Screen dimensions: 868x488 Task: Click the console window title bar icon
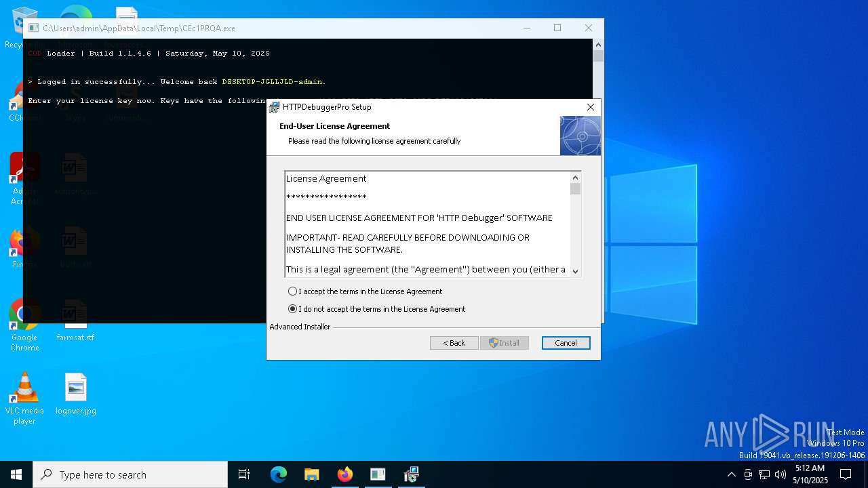tap(33, 28)
